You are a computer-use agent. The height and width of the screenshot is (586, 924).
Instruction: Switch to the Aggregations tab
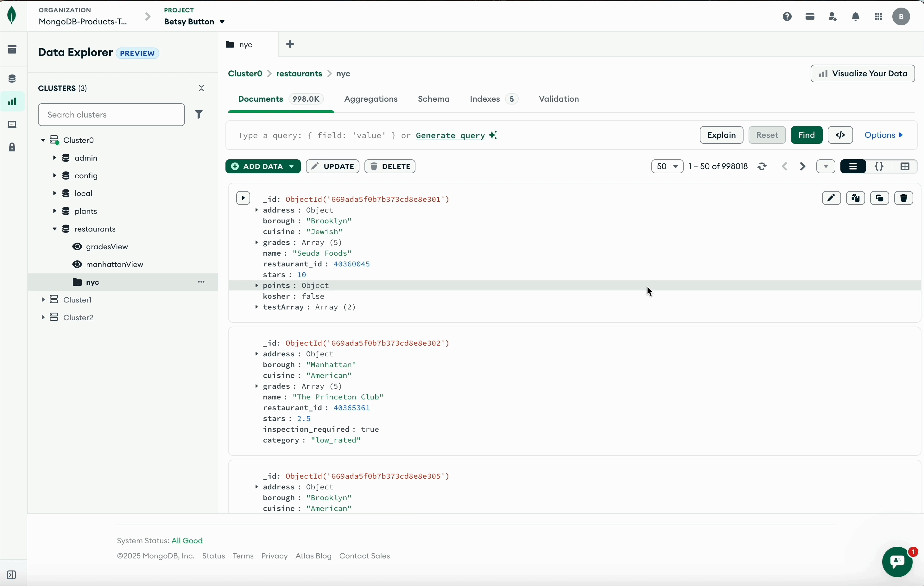(x=371, y=99)
